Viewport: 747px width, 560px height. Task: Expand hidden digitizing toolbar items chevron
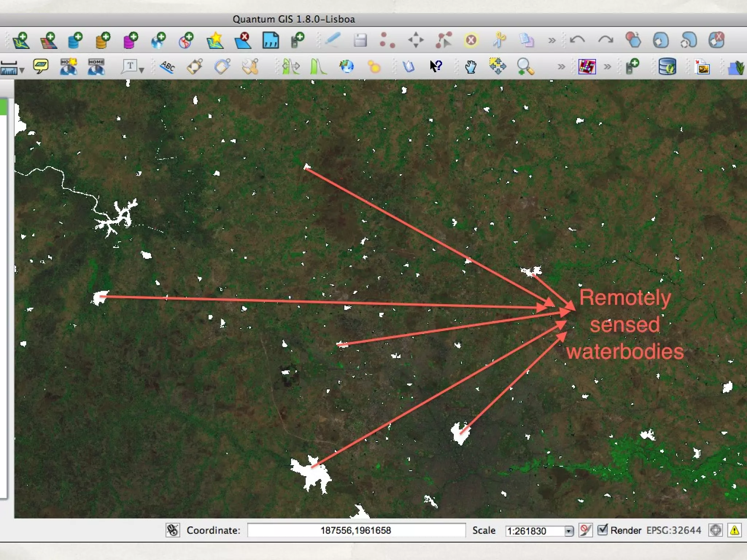(x=552, y=40)
